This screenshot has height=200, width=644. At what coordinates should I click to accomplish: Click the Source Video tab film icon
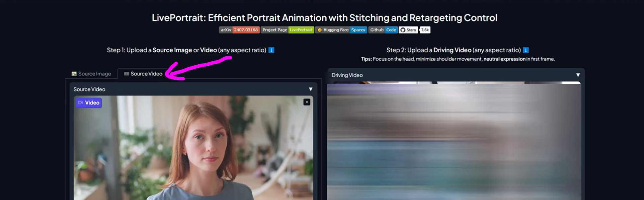pyautogui.click(x=127, y=74)
